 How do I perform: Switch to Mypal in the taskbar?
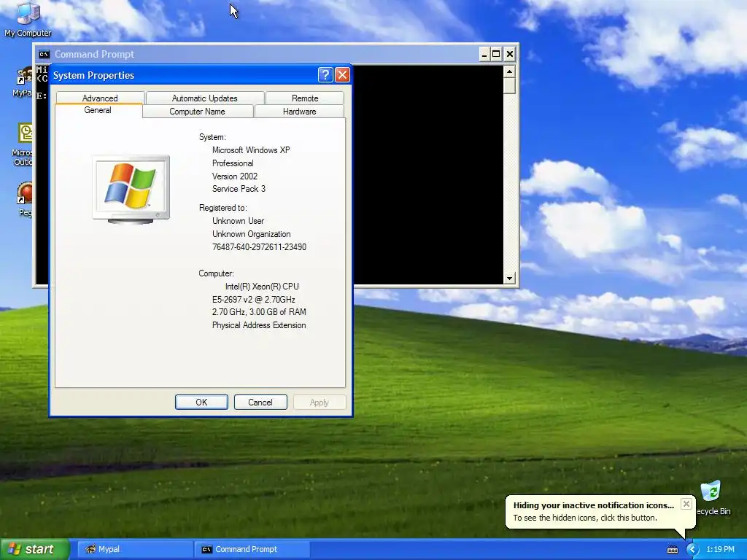[135, 549]
